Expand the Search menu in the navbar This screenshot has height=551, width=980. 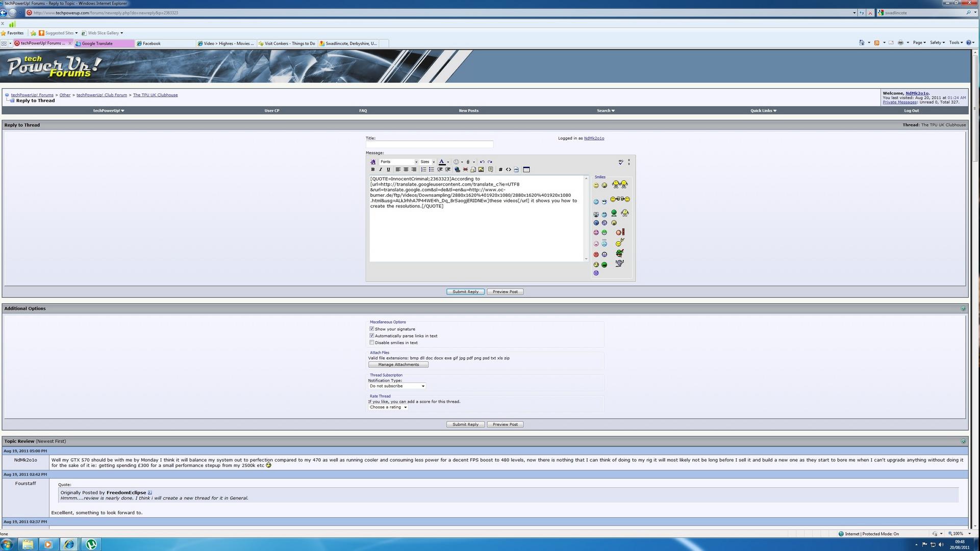point(606,110)
